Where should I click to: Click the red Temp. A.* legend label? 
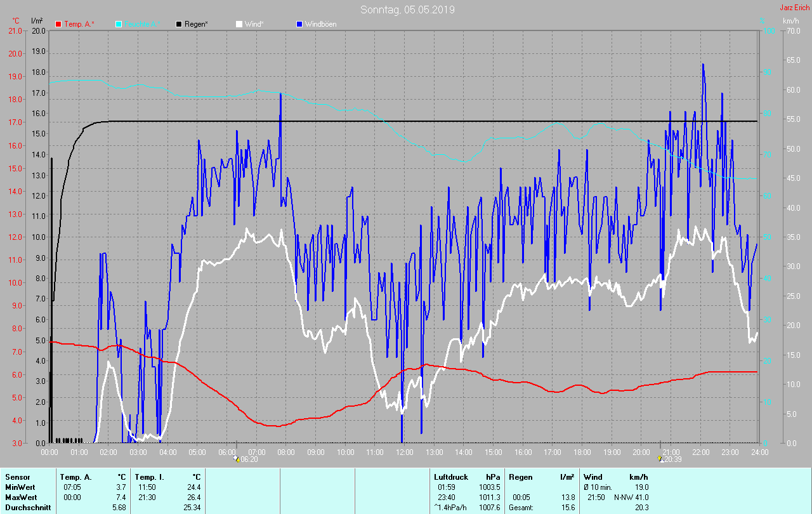tap(79, 24)
